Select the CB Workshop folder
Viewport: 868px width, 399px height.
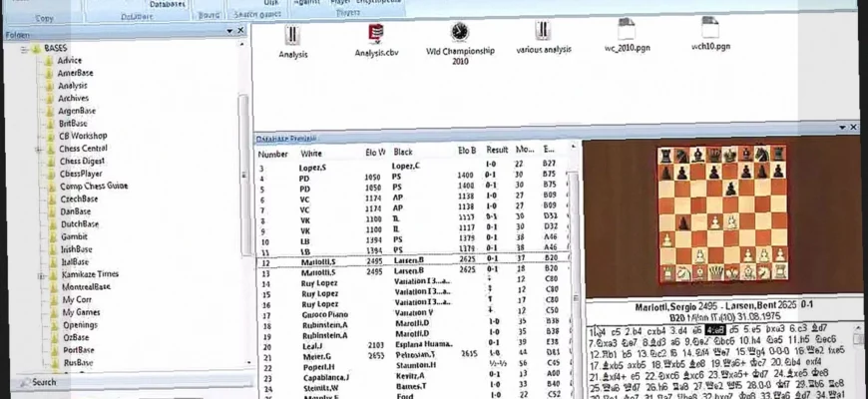tap(82, 136)
